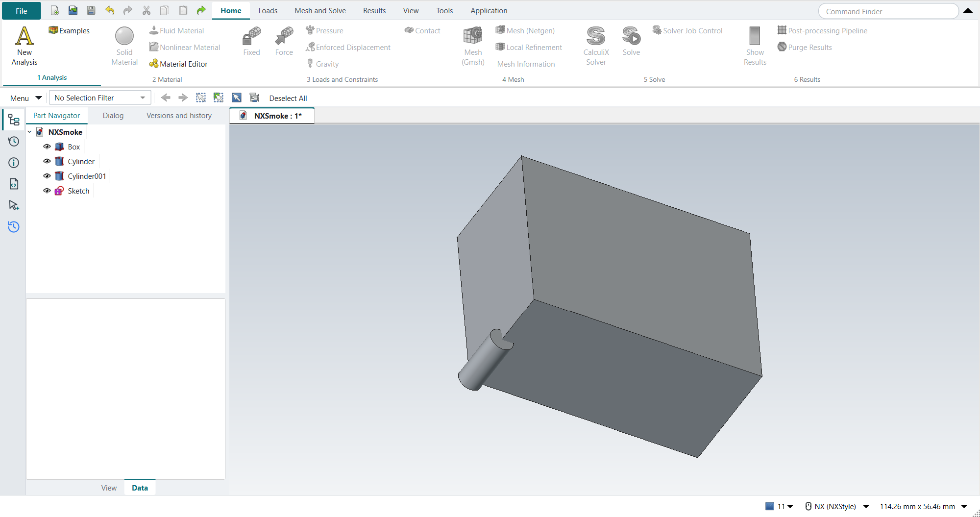Apply a Force load
This screenshot has height=517, width=980.
284,41
